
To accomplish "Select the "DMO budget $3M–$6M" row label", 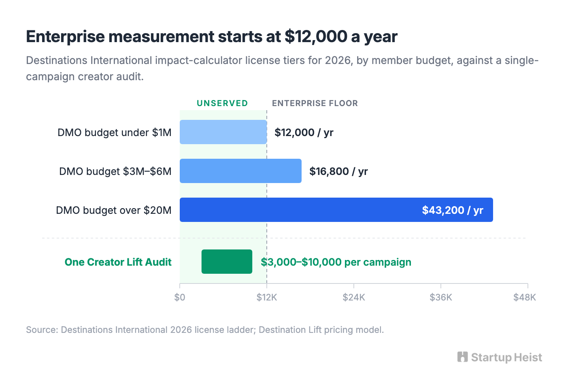I will [115, 171].
